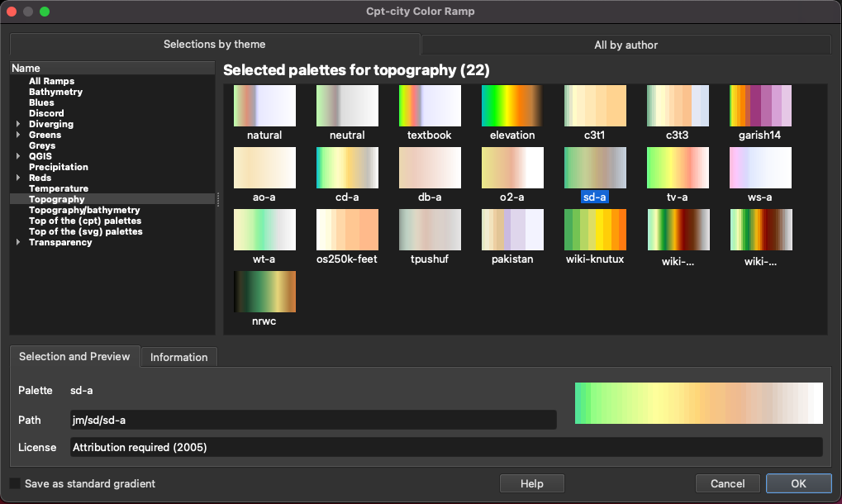Click the OK button

(798, 483)
